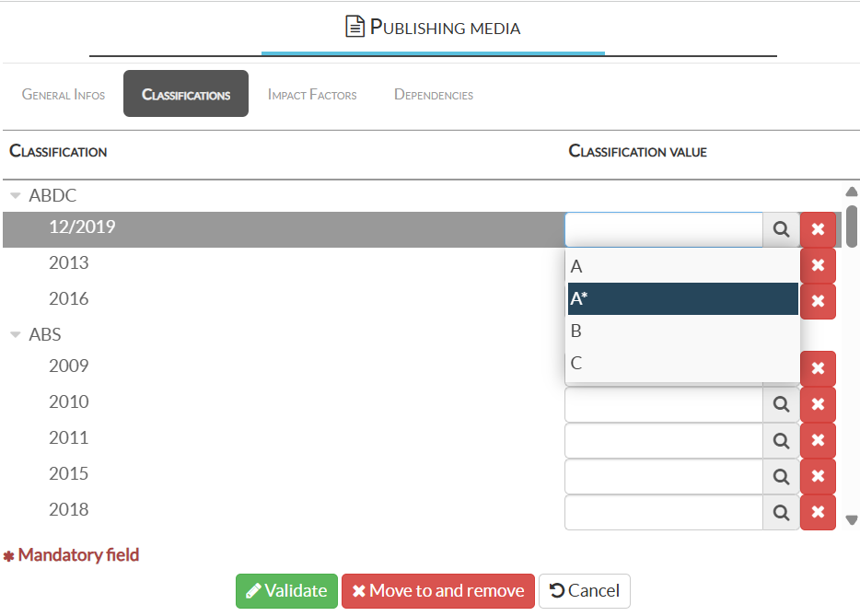The width and height of the screenshot is (860, 616).
Task: Open the Impact Factors tab
Action: pos(312,95)
